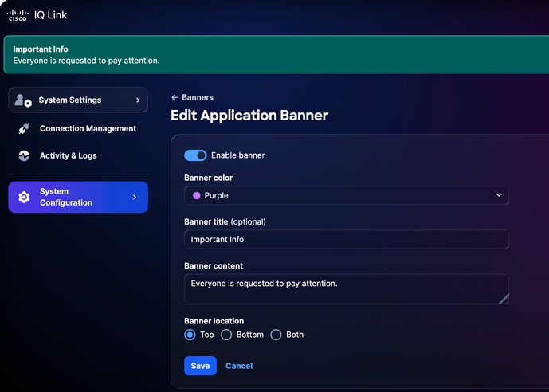
Task: Save the banner settings
Action: click(x=200, y=366)
